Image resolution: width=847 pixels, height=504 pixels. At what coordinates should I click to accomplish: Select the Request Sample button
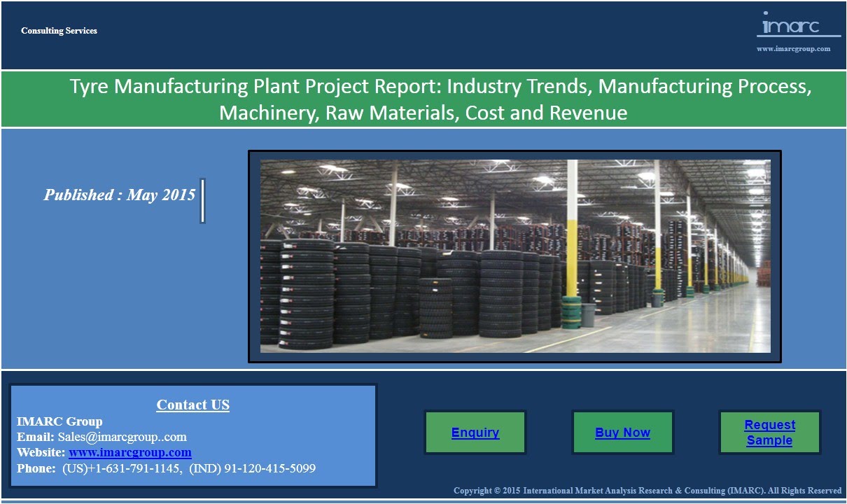coord(769,433)
